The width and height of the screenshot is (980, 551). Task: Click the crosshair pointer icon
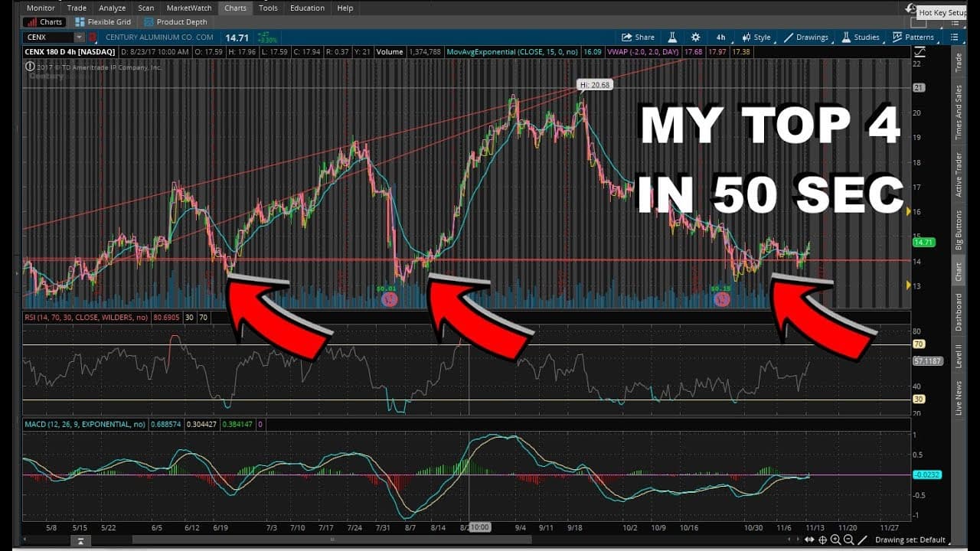point(822,540)
